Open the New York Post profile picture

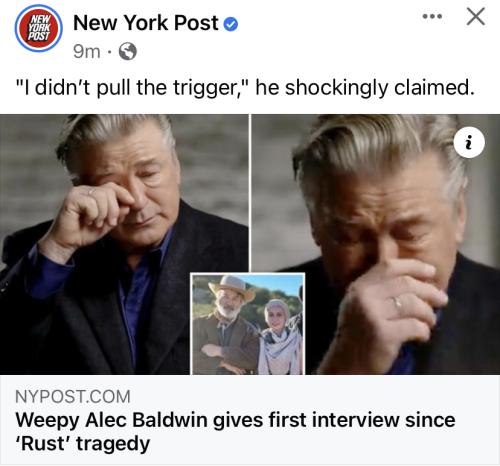(38, 28)
